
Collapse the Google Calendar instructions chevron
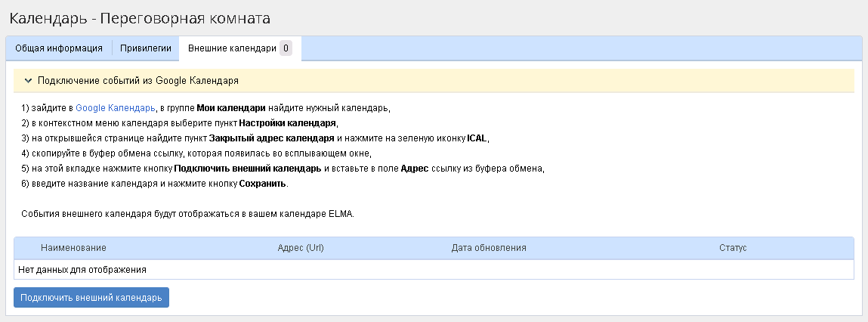click(27, 80)
